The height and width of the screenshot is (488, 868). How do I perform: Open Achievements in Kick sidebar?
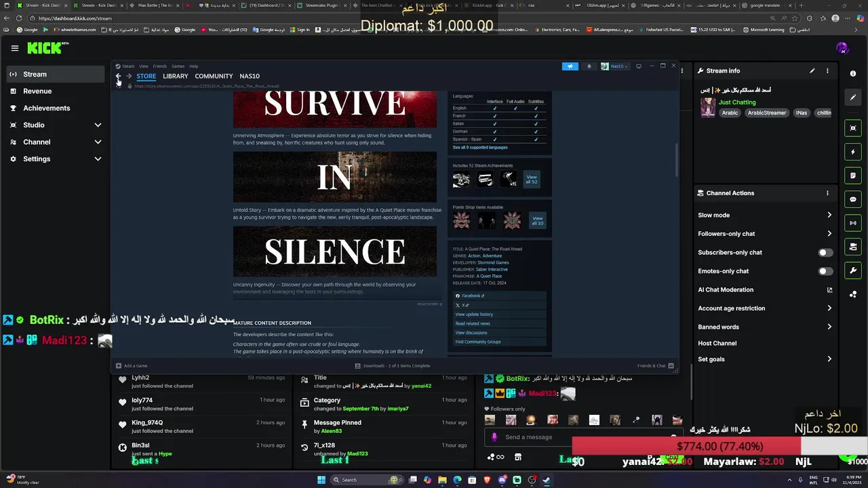tap(54, 108)
